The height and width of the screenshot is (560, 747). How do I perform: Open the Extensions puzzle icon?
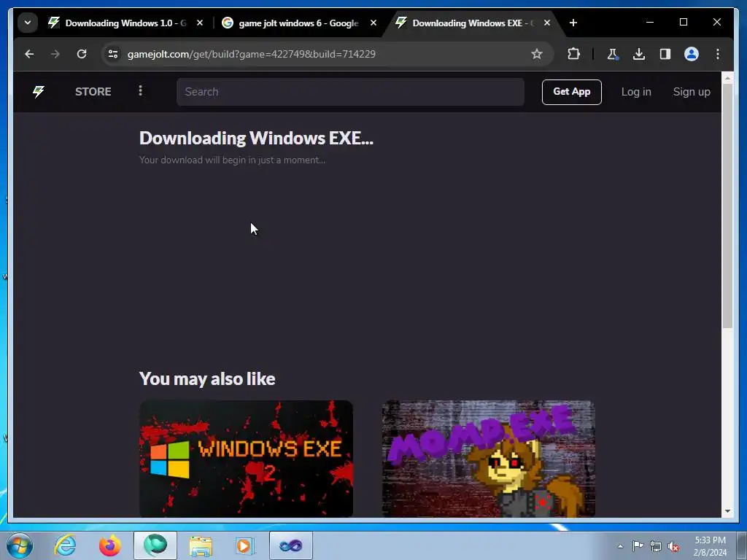click(573, 54)
